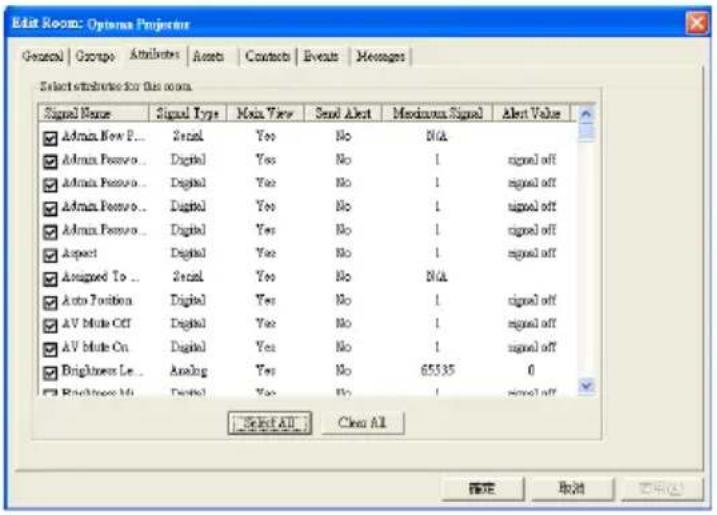Click the scrollbar down arrow
Viewport: 717px width, 515px height.
pos(586,386)
